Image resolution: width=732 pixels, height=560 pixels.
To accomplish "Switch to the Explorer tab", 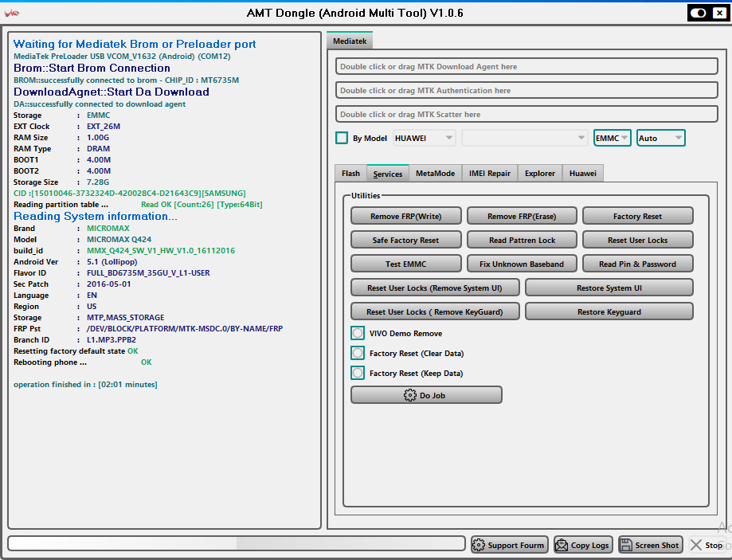I will pos(540,174).
